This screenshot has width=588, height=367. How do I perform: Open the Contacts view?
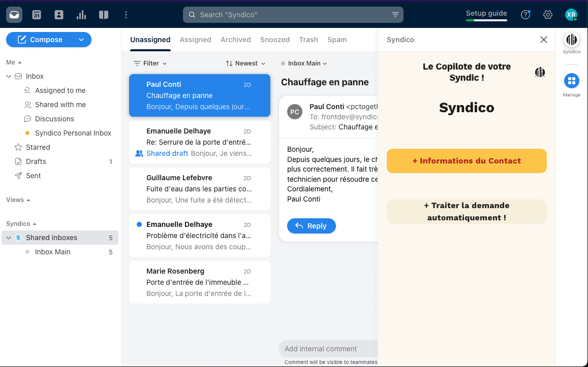point(58,14)
